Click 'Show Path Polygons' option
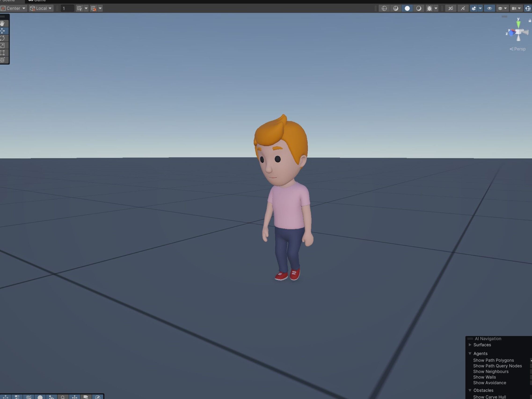 tap(494, 360)
